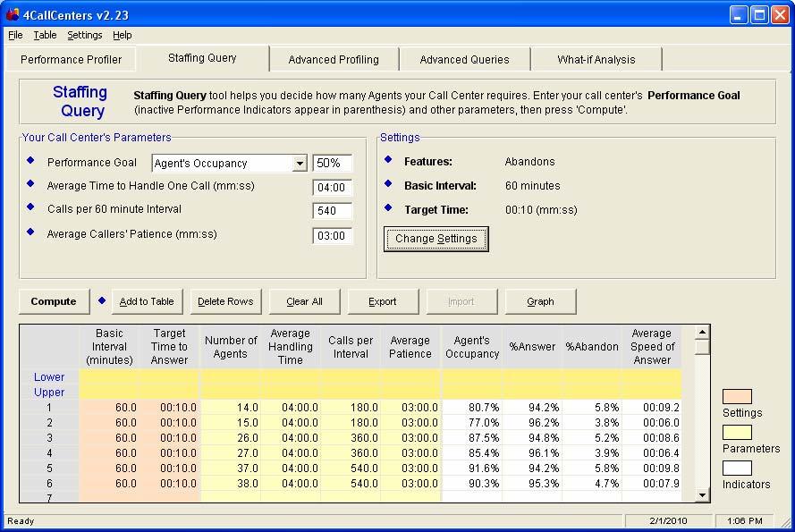The width and height of the screenshot is (795, 532).
Task: Click the Clear All button
Action: coord(304,301)
